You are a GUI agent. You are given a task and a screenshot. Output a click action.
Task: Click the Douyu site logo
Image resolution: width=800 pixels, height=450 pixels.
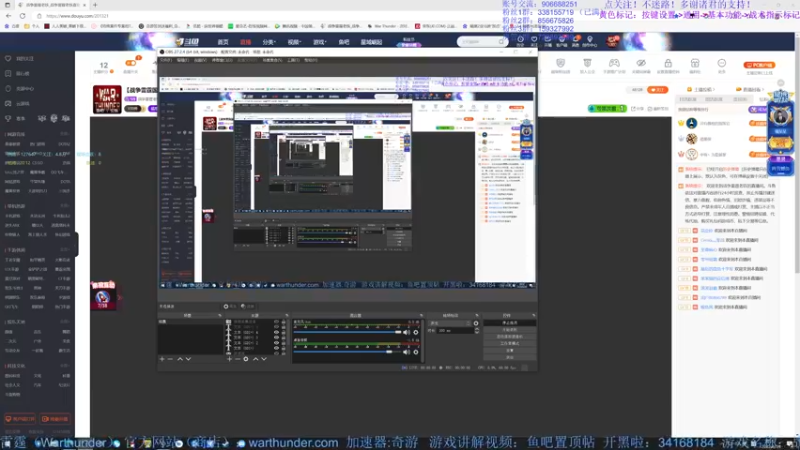pos(187,41)
